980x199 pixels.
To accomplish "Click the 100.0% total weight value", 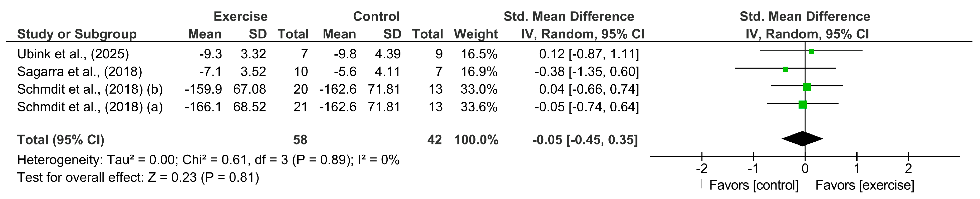I will [x=476, y=140].
